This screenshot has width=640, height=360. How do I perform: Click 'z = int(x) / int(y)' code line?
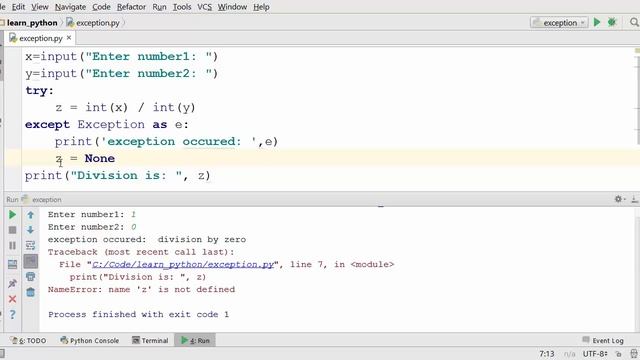[x=125, y=107]
